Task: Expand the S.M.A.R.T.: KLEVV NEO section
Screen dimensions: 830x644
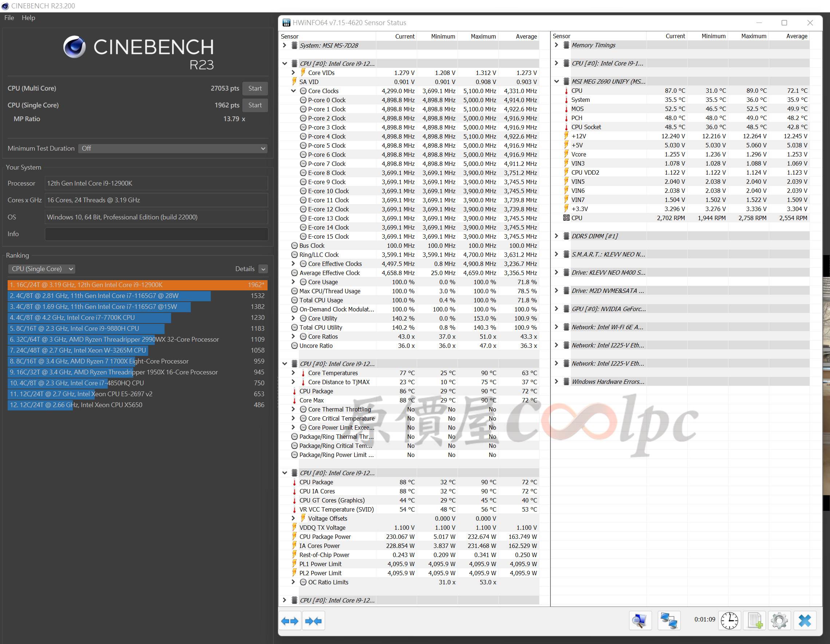Action: pyautogui.click(x=556, y=254)
